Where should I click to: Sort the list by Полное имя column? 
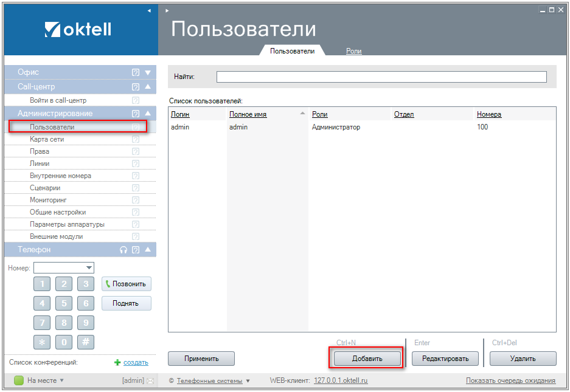tap(248, 114)
